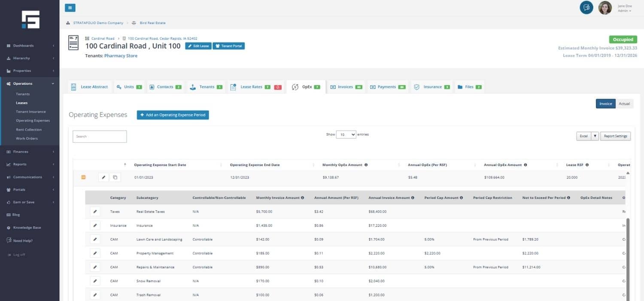The width and height of the screenshot is (644, 301).
Task: Click the STRATAFOLIO logo in sidebar
Action: [30, 19]
